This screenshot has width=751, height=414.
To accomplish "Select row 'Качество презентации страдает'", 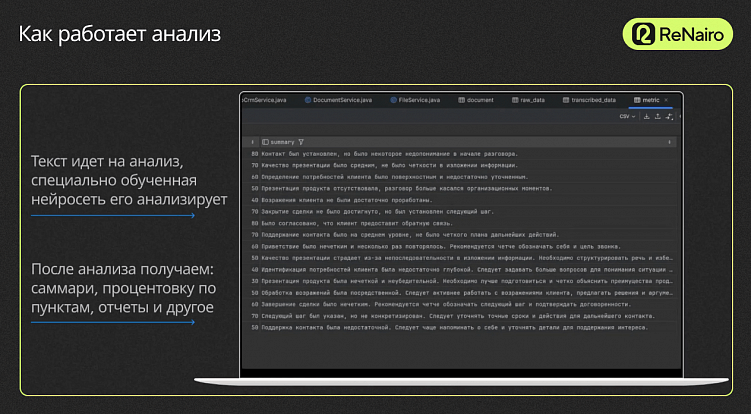I will (459, 258).
